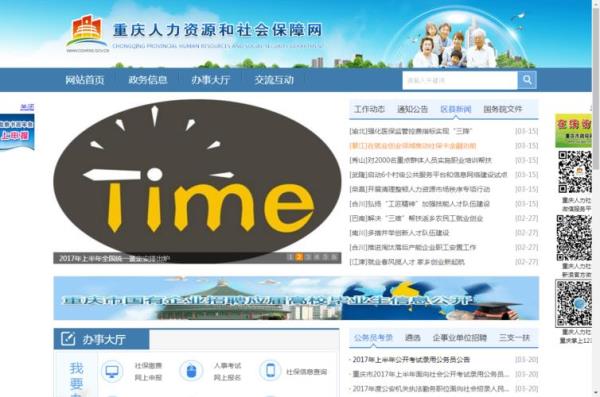This screenshot has height=397, width=600.
Task: Open the carousel caption starting with 2017年上半年
Action: [x=114, y=258]
